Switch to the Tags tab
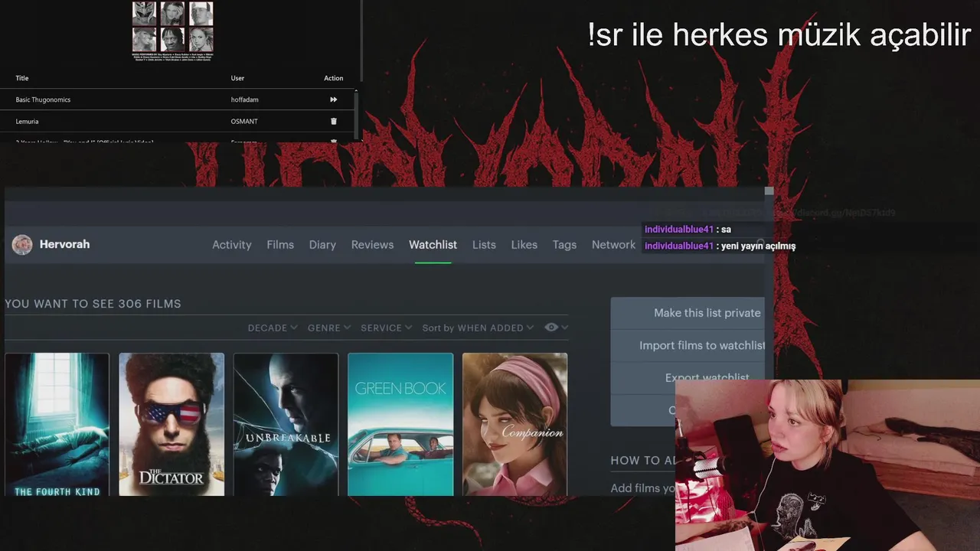980x551 pixels. pyautogui.click(x=564, y=245)
